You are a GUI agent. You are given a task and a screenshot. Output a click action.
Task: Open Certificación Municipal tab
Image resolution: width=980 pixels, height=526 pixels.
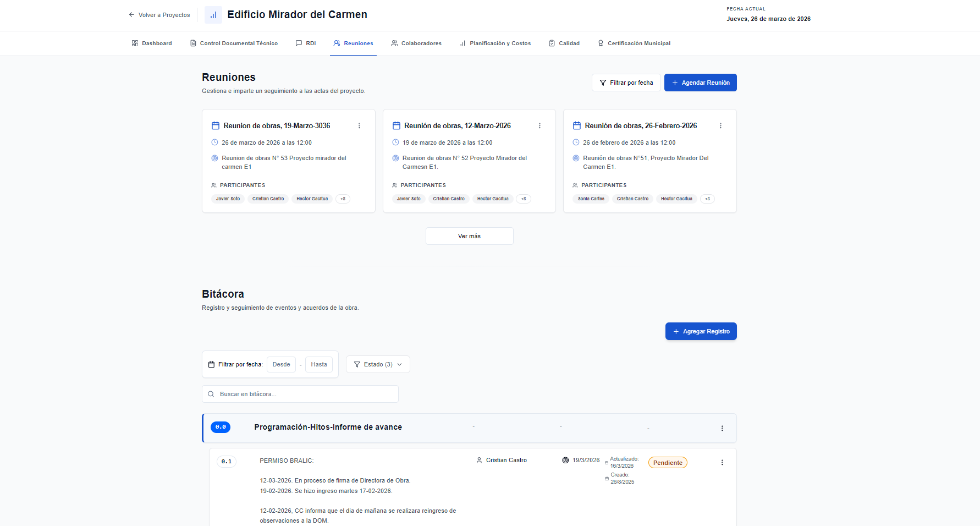coord(634,43)
